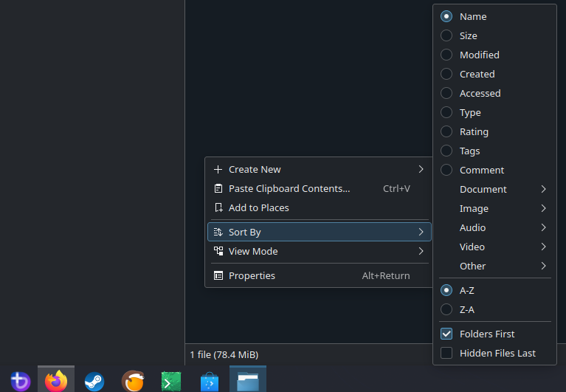The image size is (566, 392).
Task: Click the status bar text '1 file (78.4 MiB)'
Action: point(224,355)
